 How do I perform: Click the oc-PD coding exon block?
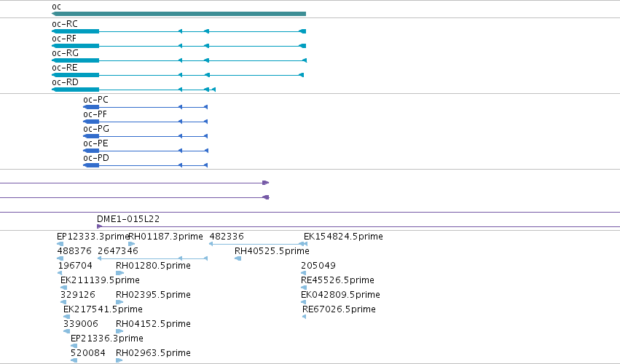point(91,165)
